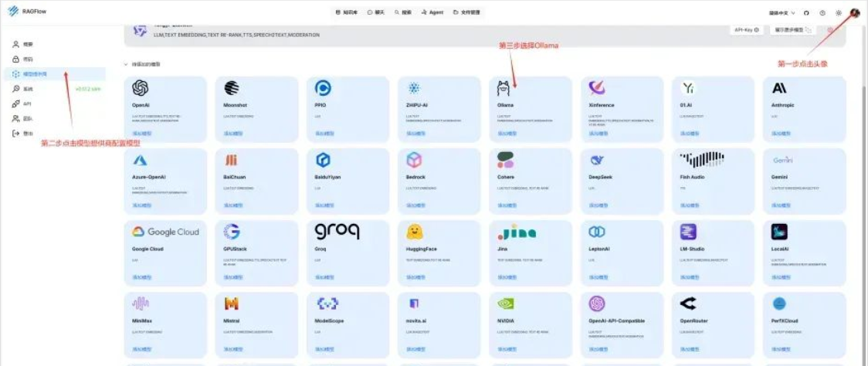The image size is (868, 366).
Task: Click 添加模型 link under OpenAI-API-Compatible
Action: click(597, 349)
